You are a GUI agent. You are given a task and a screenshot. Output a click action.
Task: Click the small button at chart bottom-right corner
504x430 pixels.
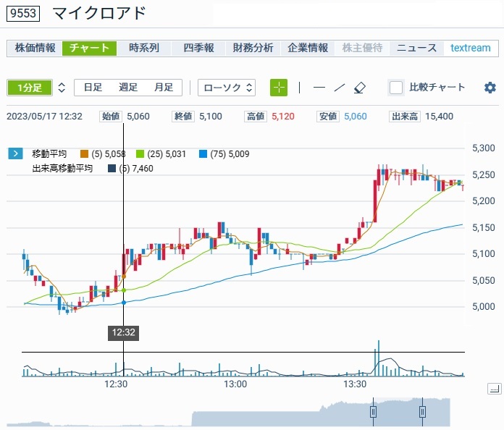[495, 389]
